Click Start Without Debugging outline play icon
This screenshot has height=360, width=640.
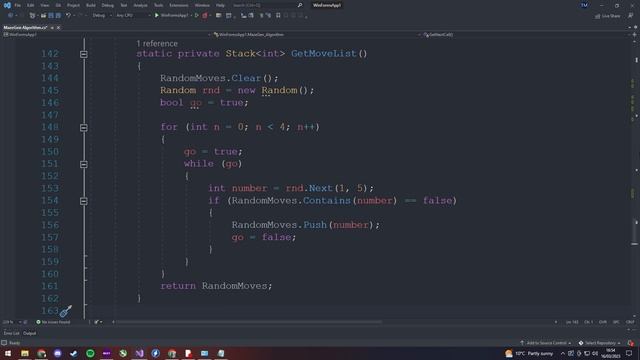tap(196, 16)
